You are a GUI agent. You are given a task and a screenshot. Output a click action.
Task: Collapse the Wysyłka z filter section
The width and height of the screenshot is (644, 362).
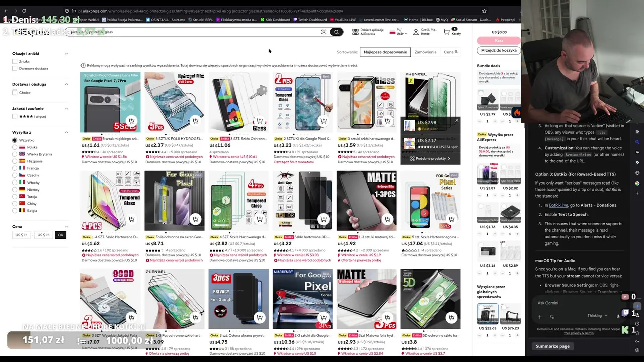[x=66, y=132]
